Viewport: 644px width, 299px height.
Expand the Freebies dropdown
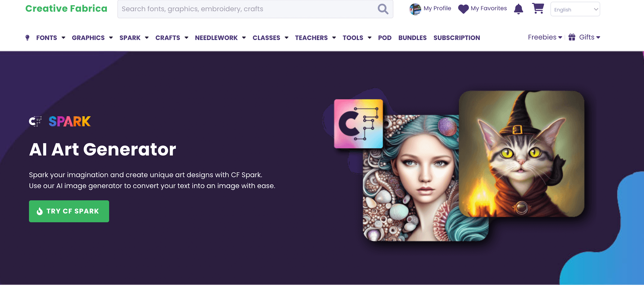[544, 37]
